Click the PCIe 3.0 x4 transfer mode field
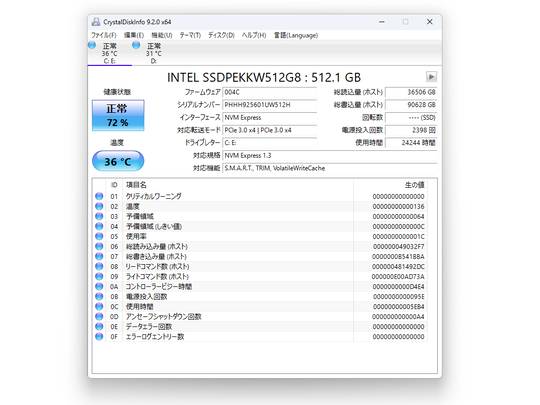This screenshot has width=540, height=405. [270, 130]
